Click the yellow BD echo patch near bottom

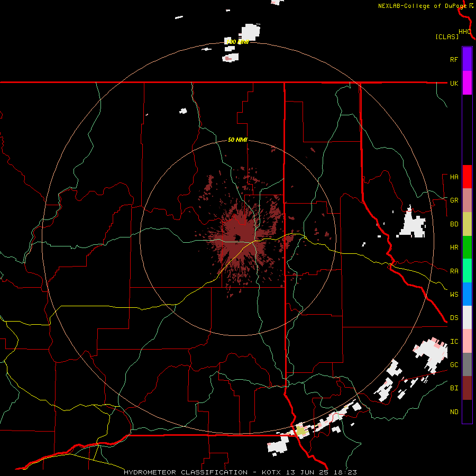[300, 431]
